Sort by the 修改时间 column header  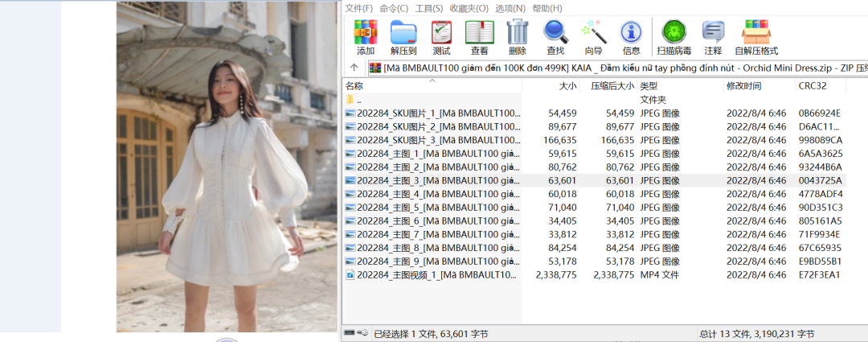(743, 86)
